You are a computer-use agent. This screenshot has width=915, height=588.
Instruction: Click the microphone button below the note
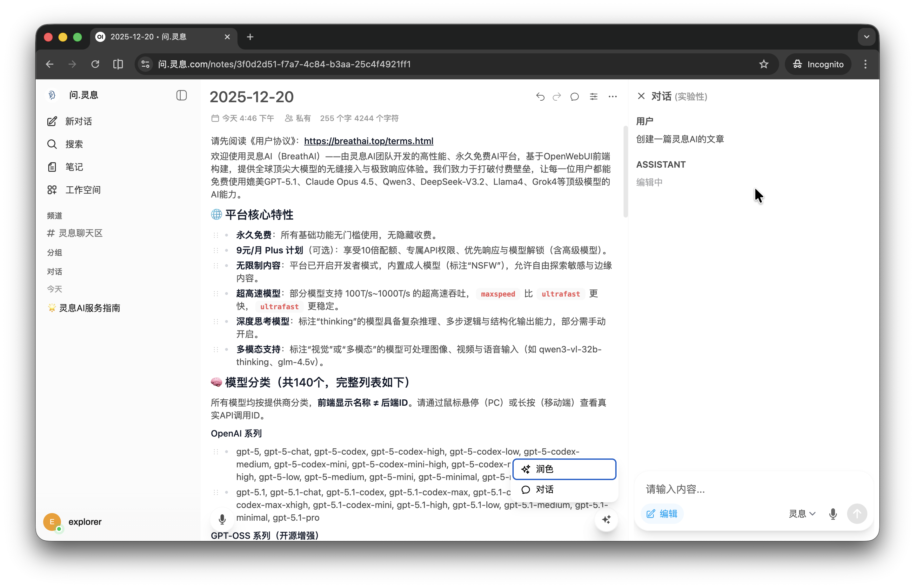coord(222,519)
